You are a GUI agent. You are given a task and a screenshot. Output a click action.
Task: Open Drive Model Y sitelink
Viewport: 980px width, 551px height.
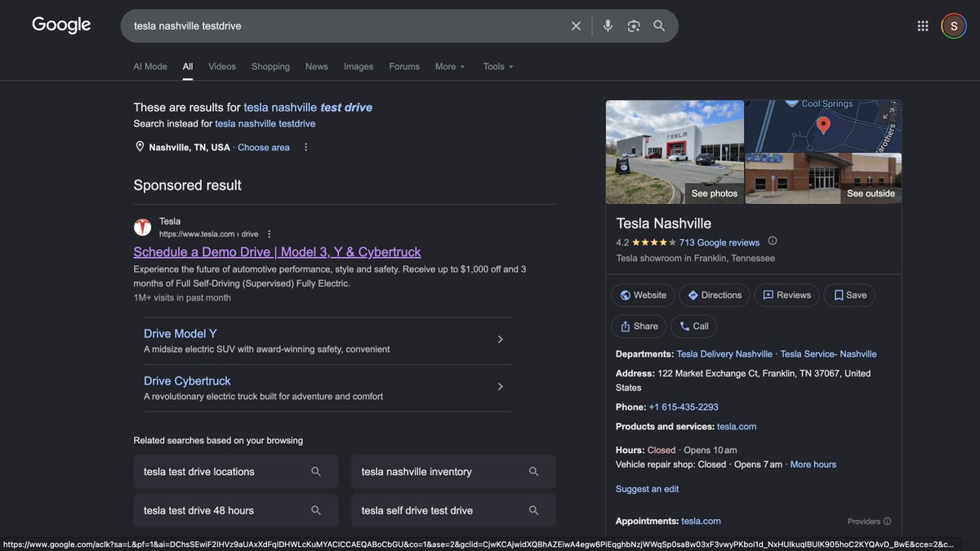coord(180,334)
